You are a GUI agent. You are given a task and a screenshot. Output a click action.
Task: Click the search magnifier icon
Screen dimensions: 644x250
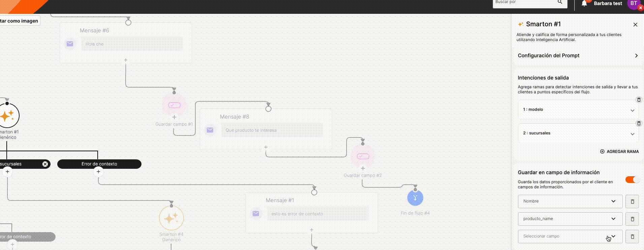(560, 2)
